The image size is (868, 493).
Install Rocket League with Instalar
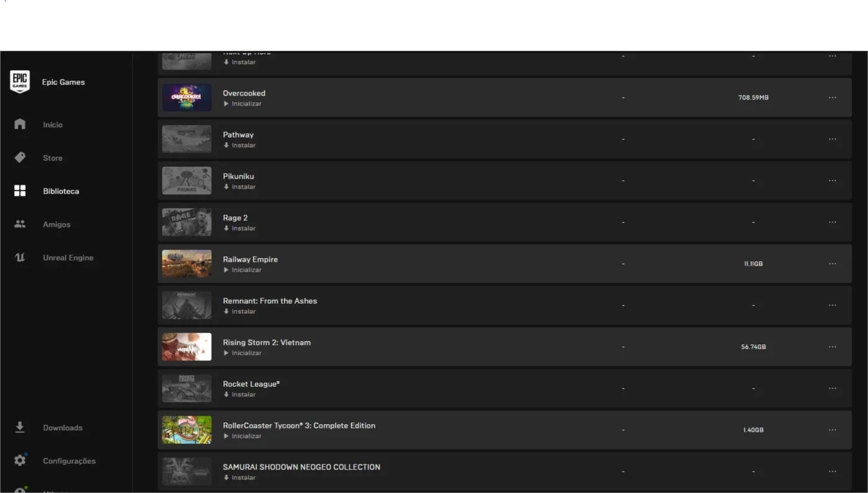239,394
